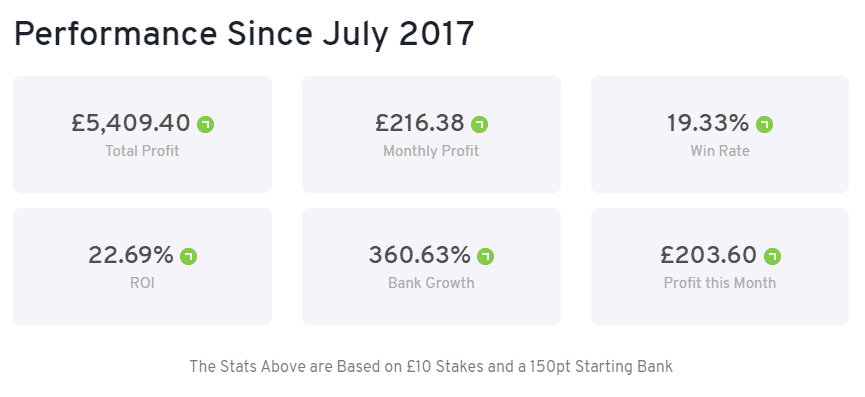Click the green arrow icon next to 22.69% ROI
Viewport: 865px width, 397px height.
pyautogui.click(x=189, y=257)
